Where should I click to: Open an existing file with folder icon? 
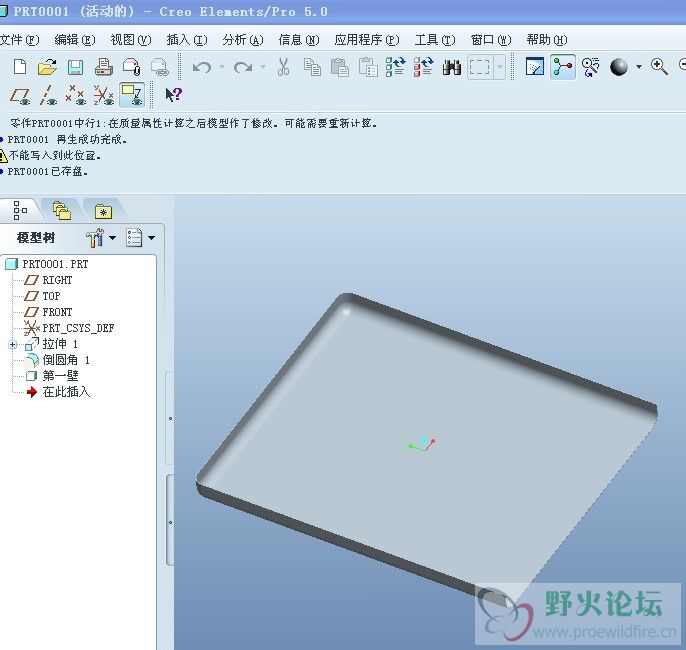47,67
